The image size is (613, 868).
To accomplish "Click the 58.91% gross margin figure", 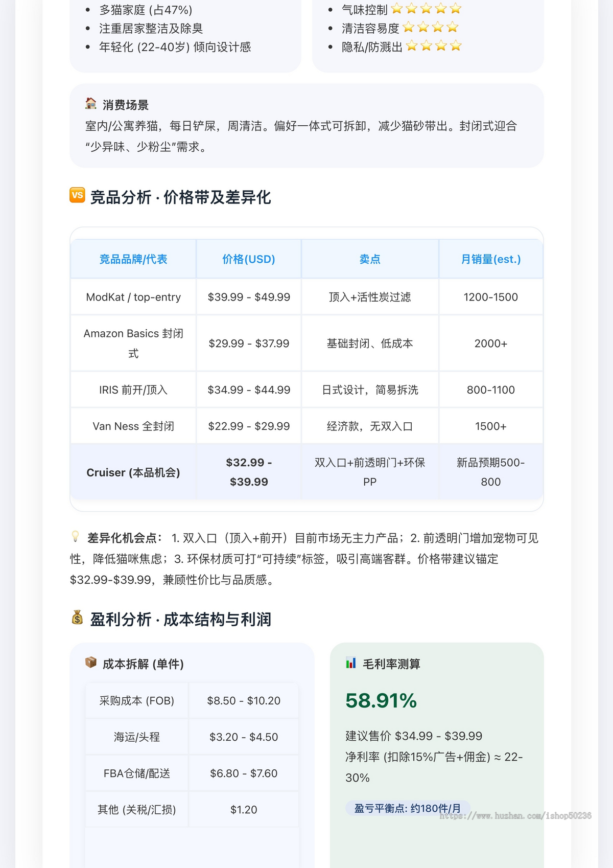I will 381,700.
